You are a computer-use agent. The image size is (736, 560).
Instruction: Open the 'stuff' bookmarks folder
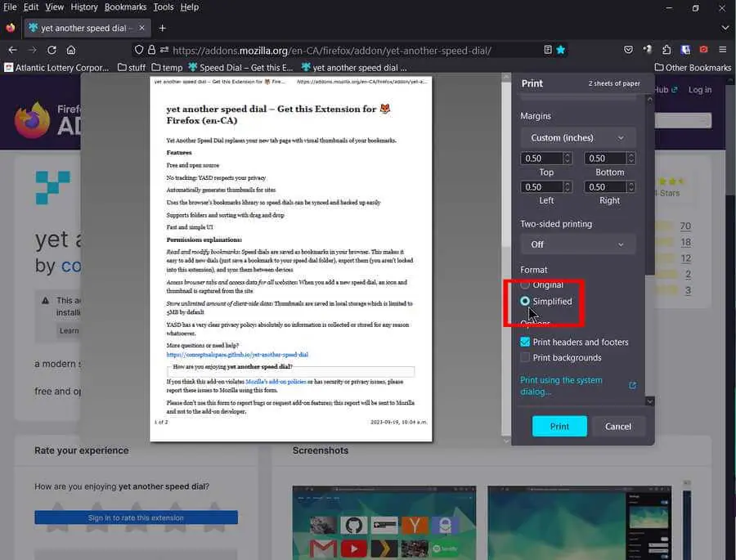coord(132,68)
